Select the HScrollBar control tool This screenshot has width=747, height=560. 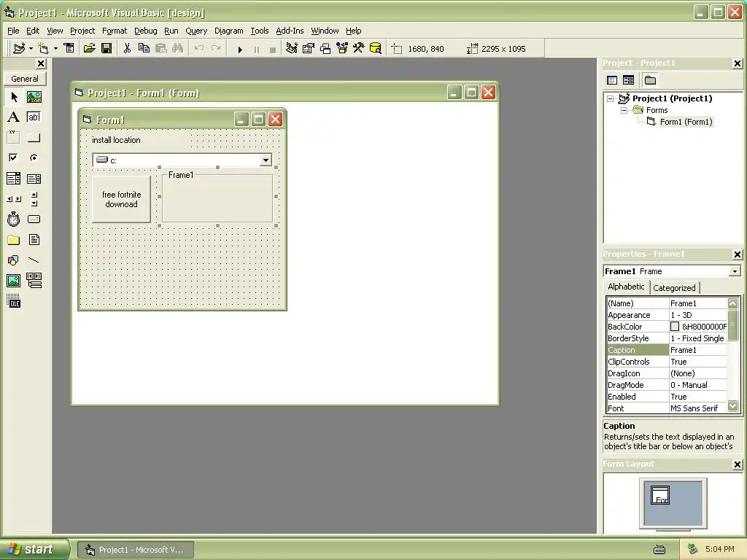(x=13, y=199)
